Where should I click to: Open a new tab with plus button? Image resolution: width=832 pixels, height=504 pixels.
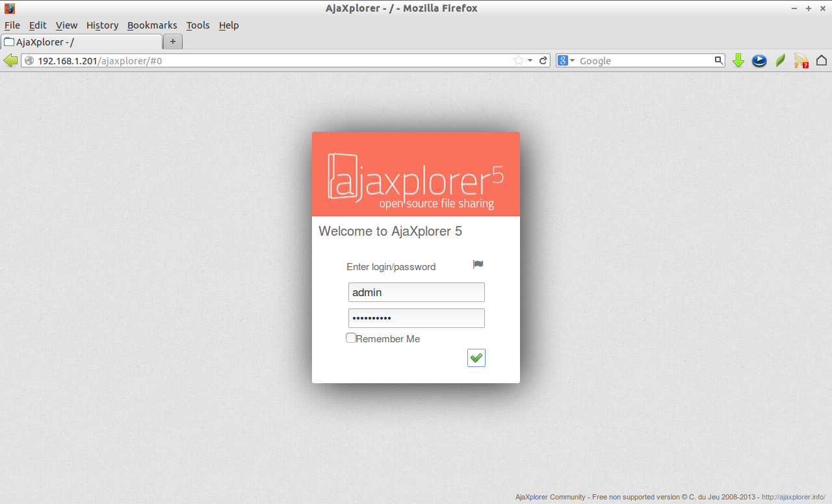tap(173, 42)
